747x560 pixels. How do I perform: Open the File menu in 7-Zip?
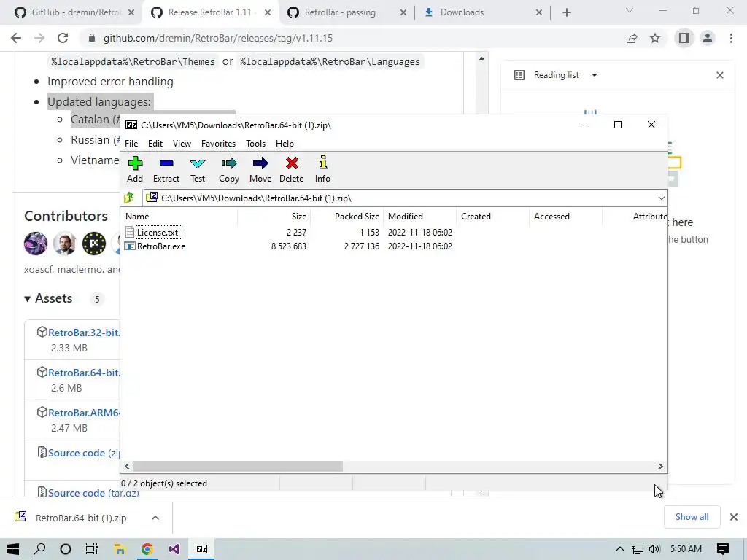tap(131, 144)
